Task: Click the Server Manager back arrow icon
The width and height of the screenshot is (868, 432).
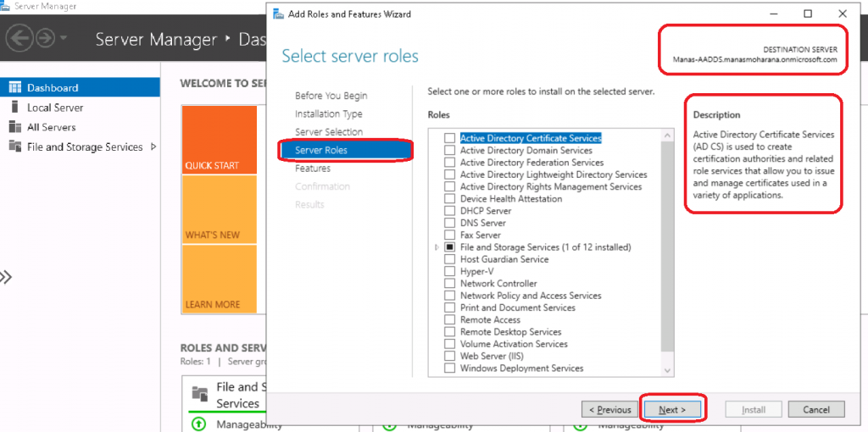Action: coord(19,38)
